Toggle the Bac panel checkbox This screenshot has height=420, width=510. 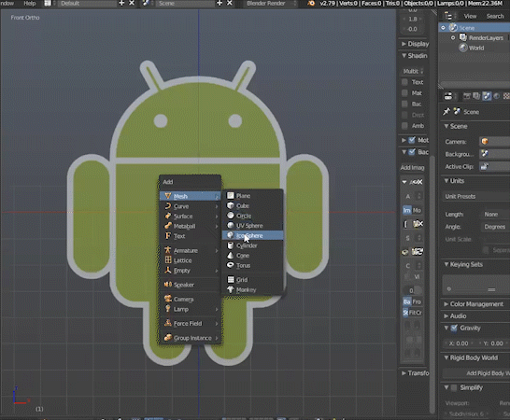[412, 152]
